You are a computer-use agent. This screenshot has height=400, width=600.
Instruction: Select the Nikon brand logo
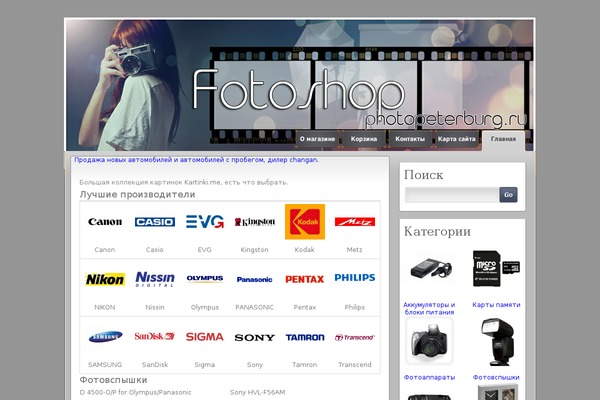(x=105, y=279)
